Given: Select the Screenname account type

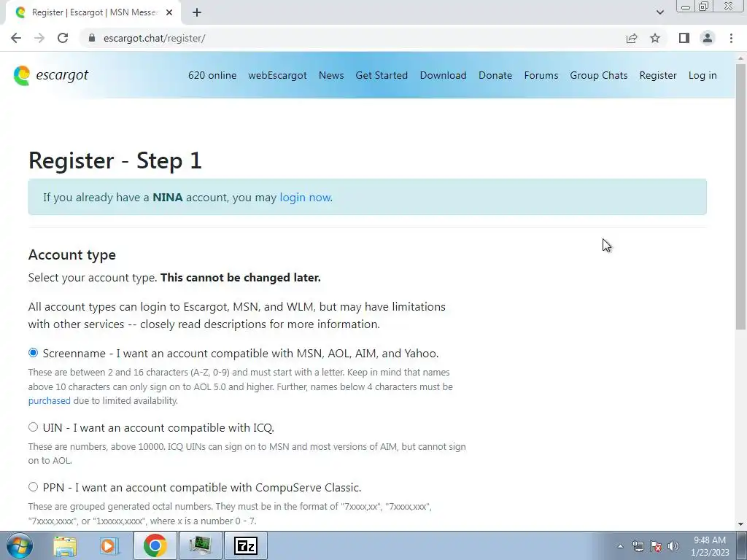Looking at the screenshot, I should point(33,353).
